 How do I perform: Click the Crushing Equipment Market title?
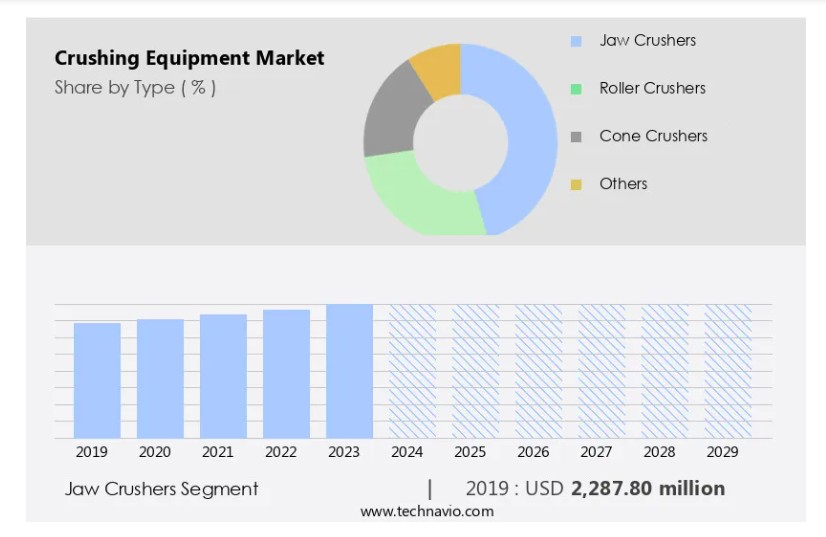point(189,58)
